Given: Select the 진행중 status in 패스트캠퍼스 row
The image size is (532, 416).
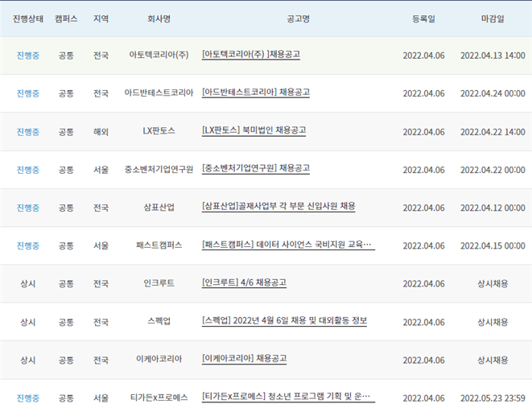Looking at the screenshot, I should (x=28, y=245).
